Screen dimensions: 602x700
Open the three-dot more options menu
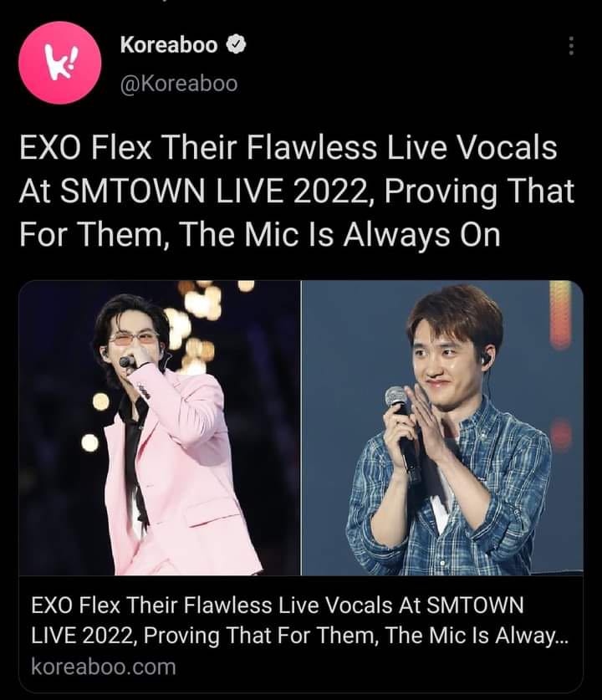[571, 45]
